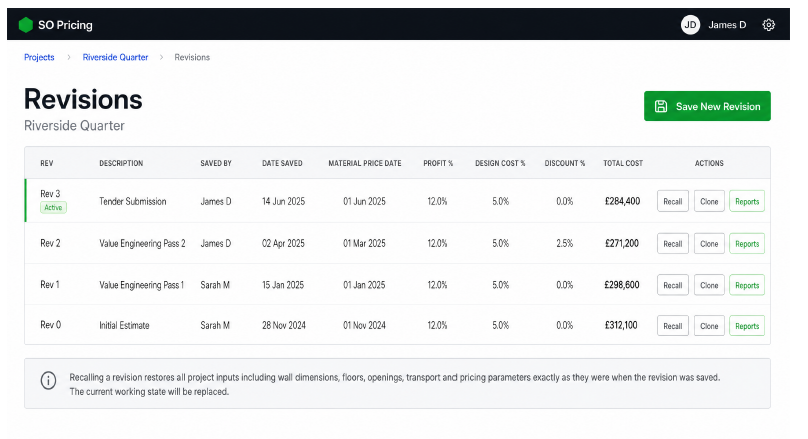Screen dimensions: 808x439
Task: Click the DISCOUNT % column header
Action: pos(565,163)
